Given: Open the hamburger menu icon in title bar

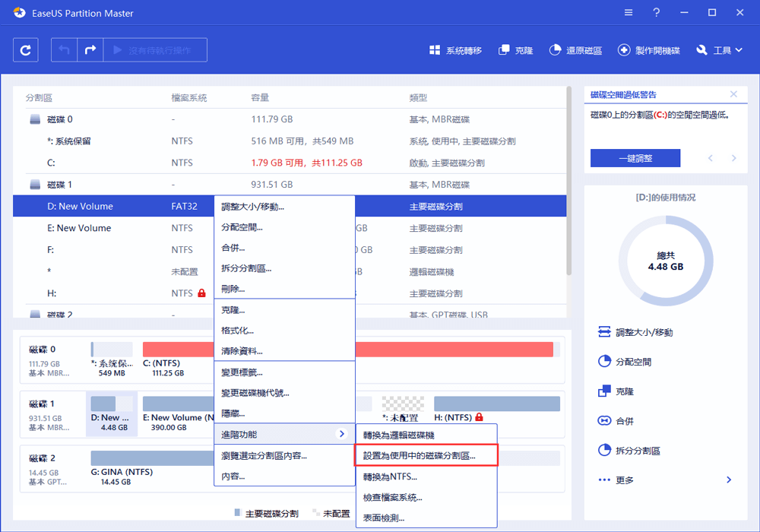Looking at the screenshot, I should tap(629, 13).
